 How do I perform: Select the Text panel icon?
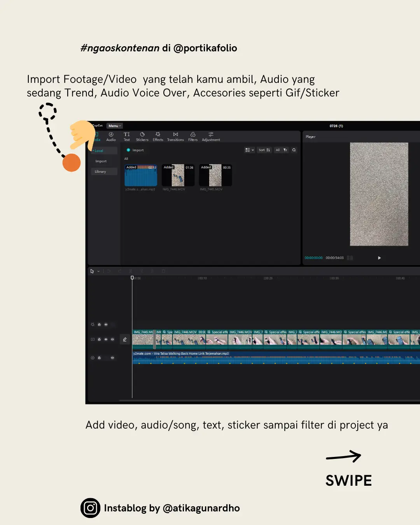[126, 137]
